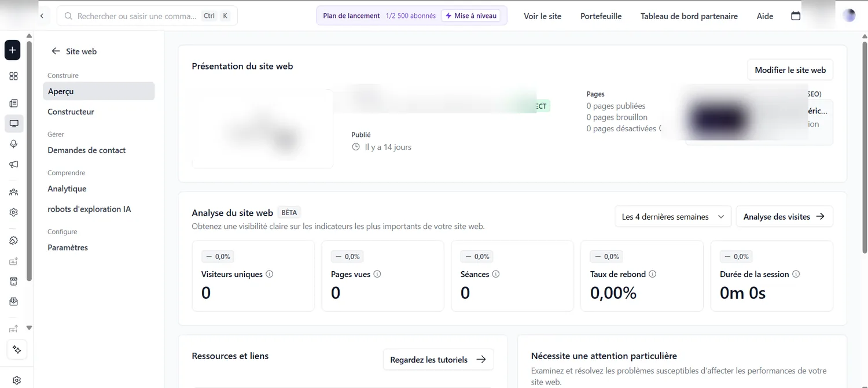Image resolution: width=868 pixels, height=388 pixels.
Task: Open the storefront shop icon in sidebar
Action: [14, 281]
